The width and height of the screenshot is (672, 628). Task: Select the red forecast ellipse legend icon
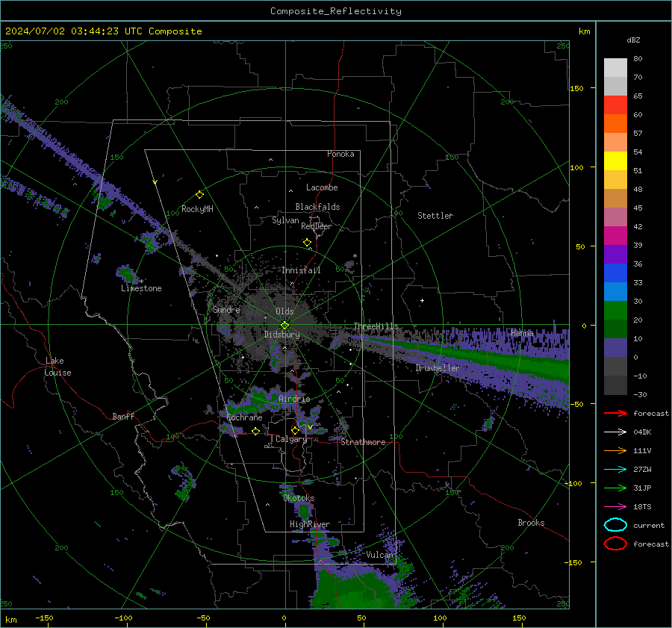[x=615, y=544]
